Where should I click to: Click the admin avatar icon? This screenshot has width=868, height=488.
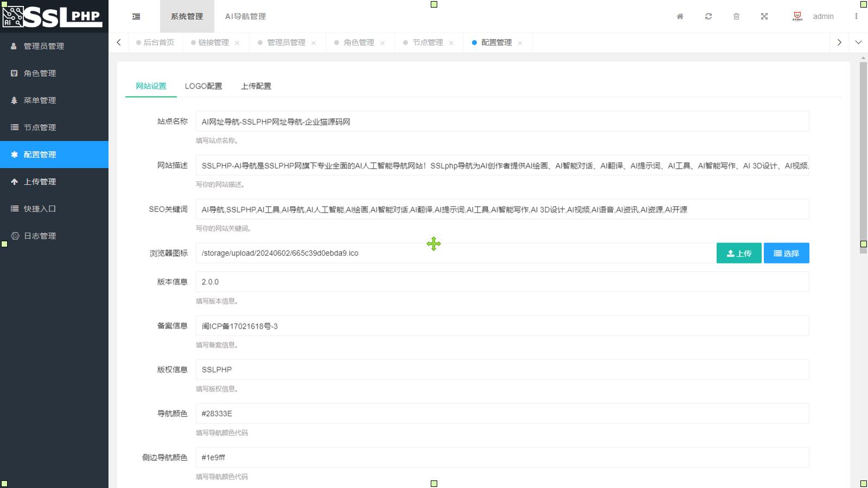click(797, 16)
